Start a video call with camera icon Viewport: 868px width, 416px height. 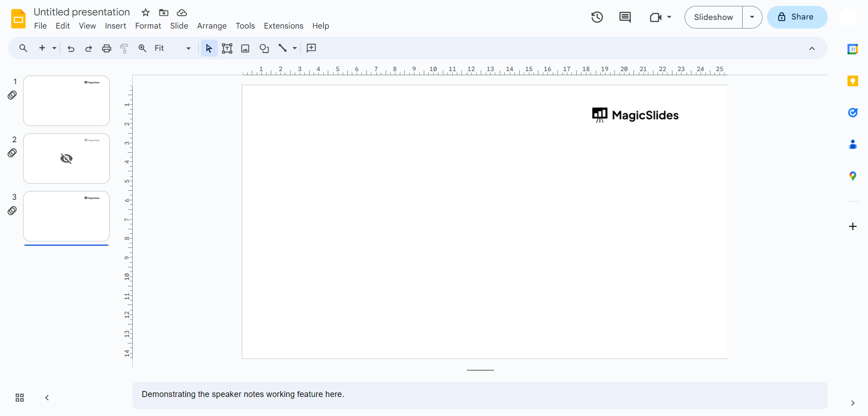click(656, 17)
